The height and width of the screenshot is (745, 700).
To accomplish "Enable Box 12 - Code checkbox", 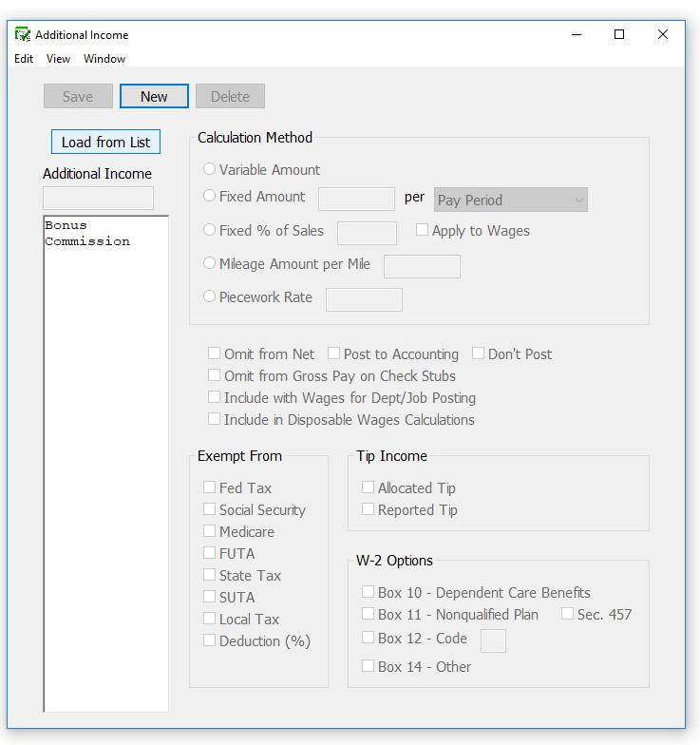I will pos(368,639).
